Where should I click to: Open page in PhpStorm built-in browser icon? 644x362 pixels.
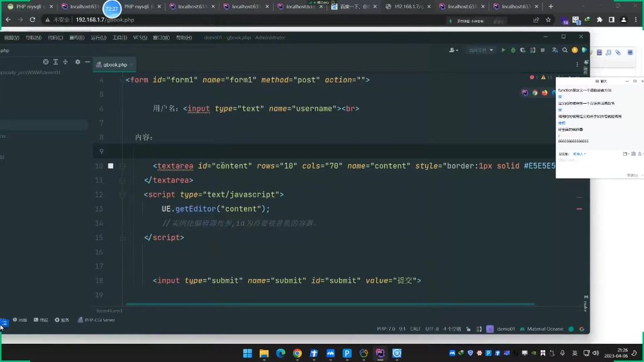[x=525, y=93]
